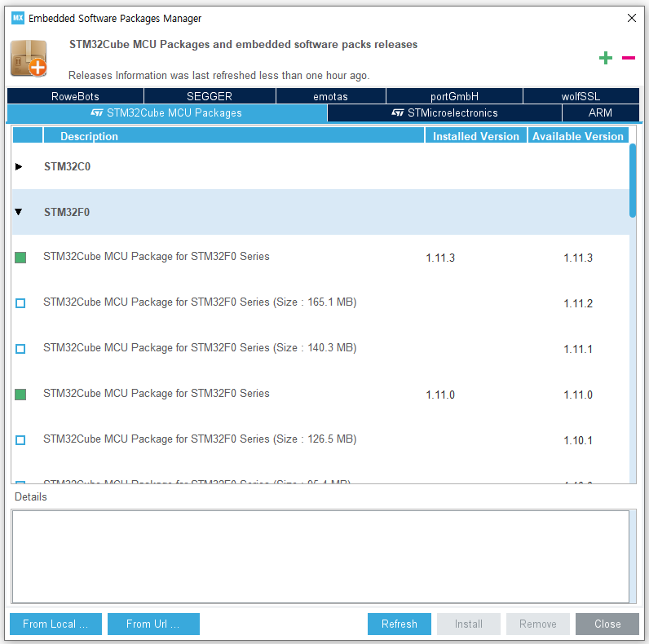Viewport: 649px width, 644px height.
Task: Click available version 1.11.2
Action: coord(578,303)
